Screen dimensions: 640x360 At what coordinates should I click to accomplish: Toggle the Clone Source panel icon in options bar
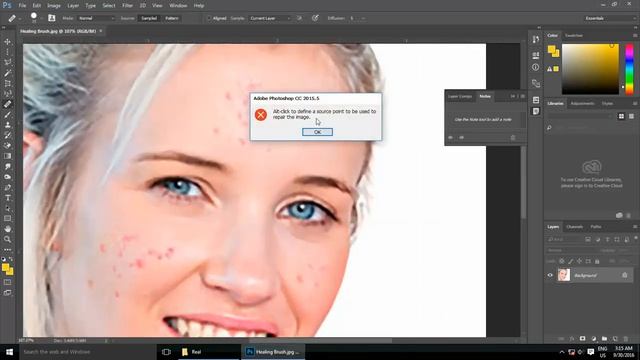point(52,18)
